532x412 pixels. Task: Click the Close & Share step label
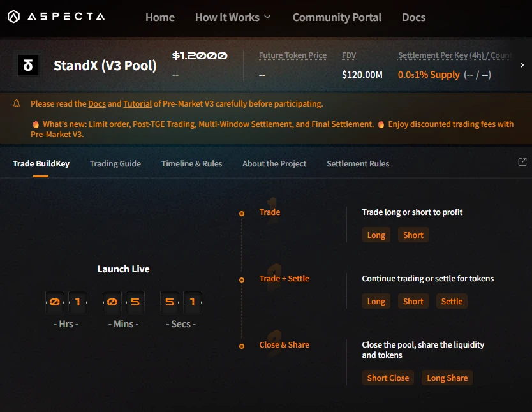point(284,345)
